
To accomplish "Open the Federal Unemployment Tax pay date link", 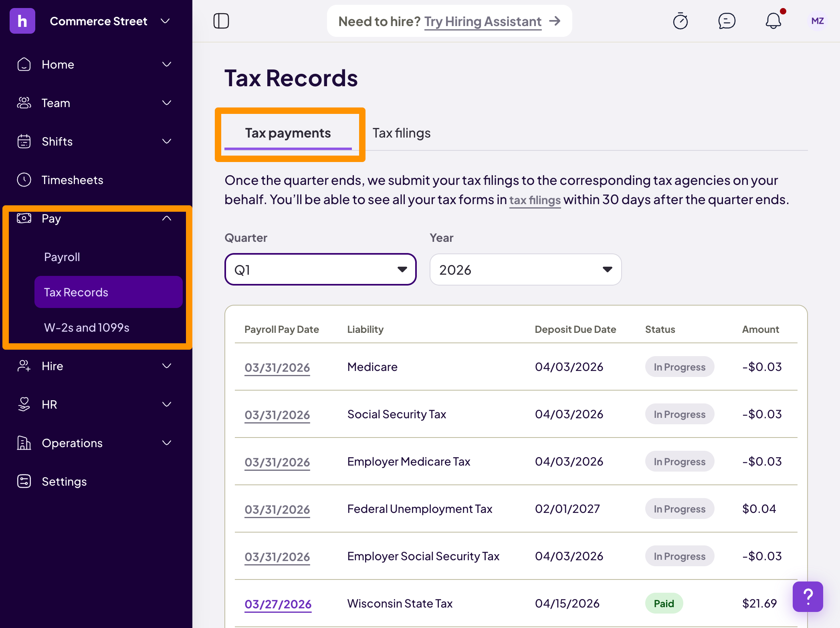I will [x=277, y=509].
